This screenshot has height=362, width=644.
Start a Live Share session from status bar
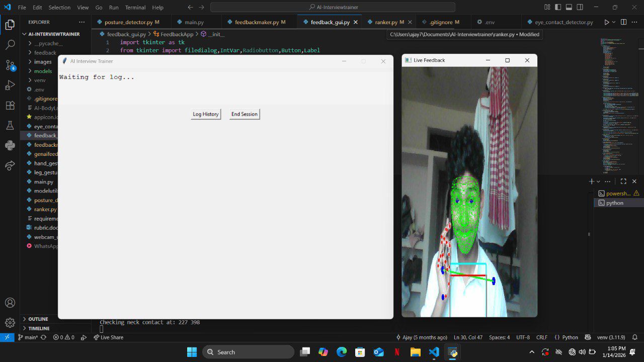pos(109,337)
